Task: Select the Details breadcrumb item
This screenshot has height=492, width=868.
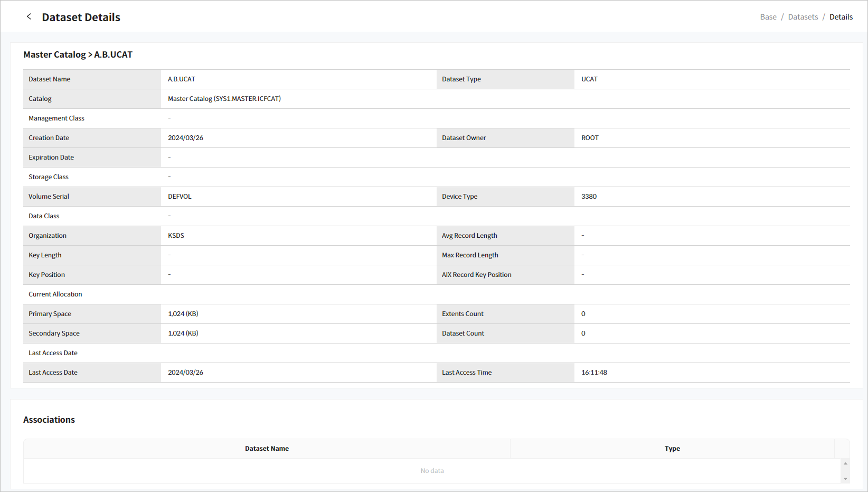Action: [x=841, y=16]
